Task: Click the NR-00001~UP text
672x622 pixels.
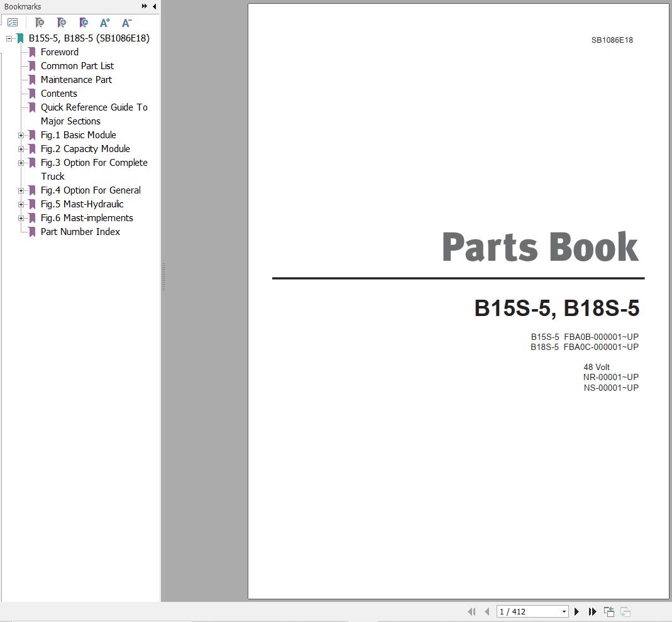Action: 611,378
